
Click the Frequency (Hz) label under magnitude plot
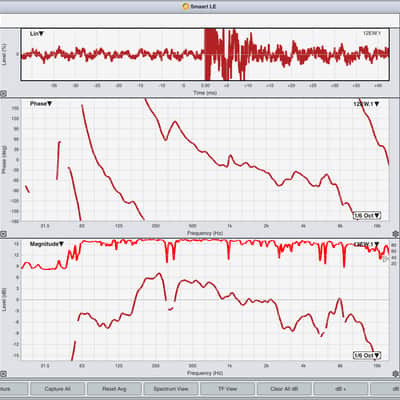205,373
